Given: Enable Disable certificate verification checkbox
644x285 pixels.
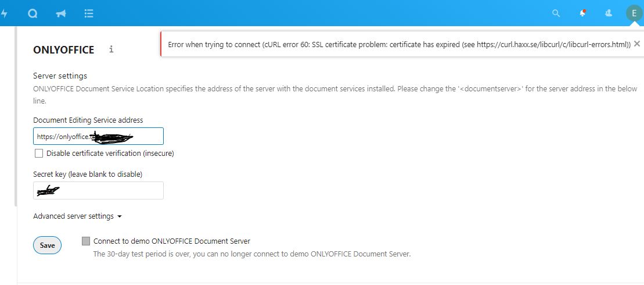Looking at the screenshot, I should pos(39,154).
